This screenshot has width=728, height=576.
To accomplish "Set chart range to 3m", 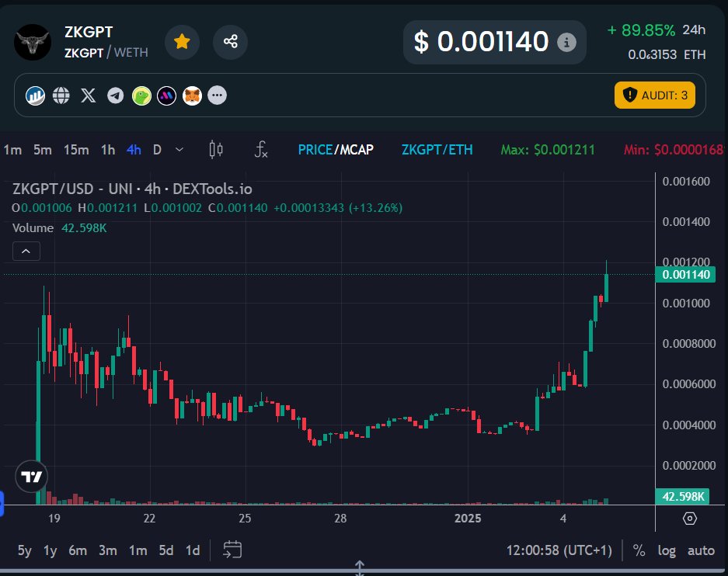I will 108,550.
